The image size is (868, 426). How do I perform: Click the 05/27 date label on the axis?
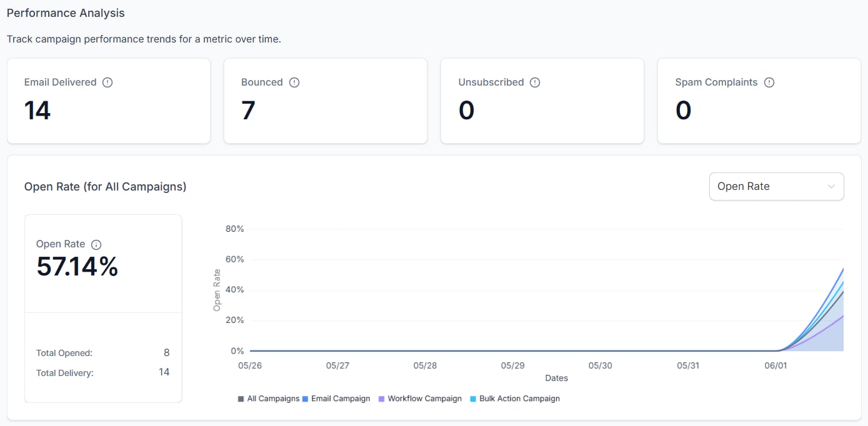click(337, 365)
